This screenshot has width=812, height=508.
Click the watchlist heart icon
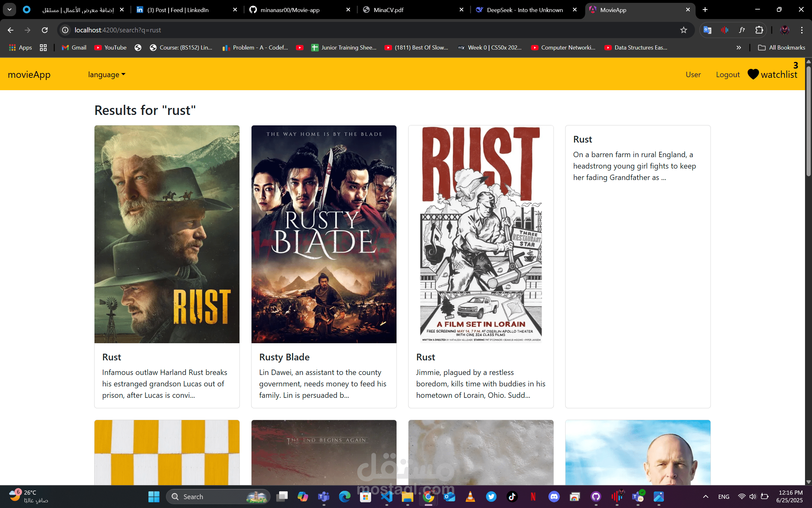pos(753,74)
